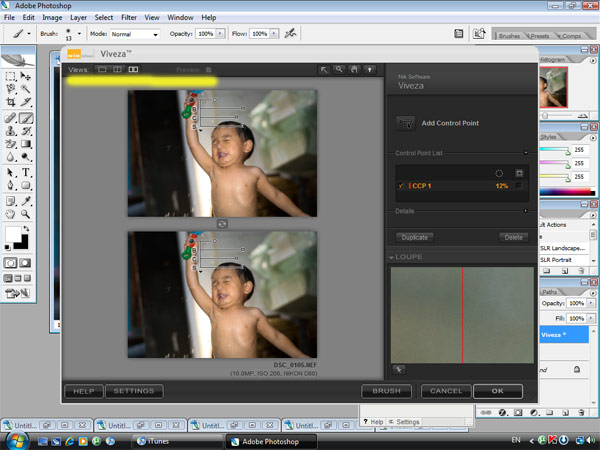Swap foreground and background colors
The image size is (600, 450).
[x=26, y=228]
